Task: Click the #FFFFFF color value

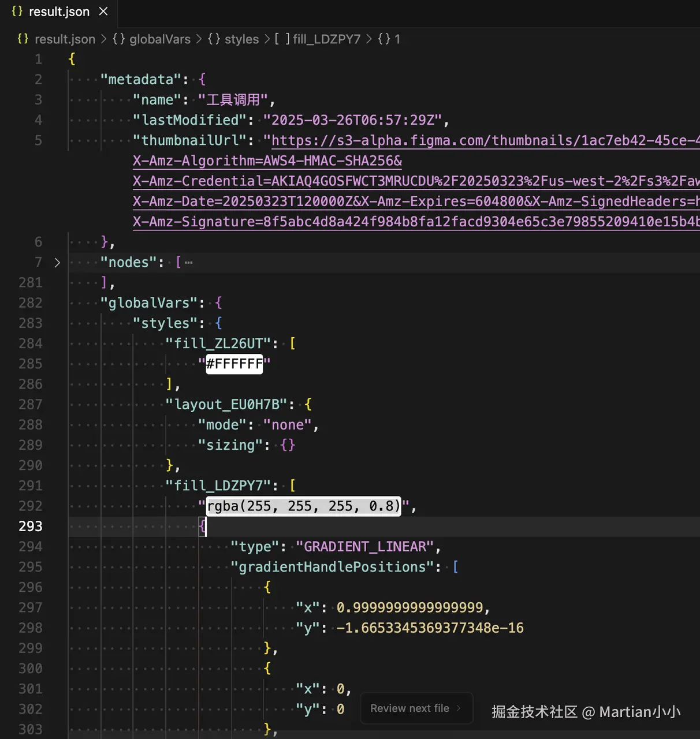Action: tap(234, 364)
